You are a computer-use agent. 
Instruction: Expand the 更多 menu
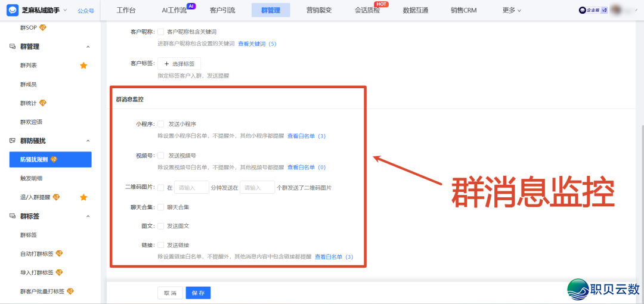point(512,11)
